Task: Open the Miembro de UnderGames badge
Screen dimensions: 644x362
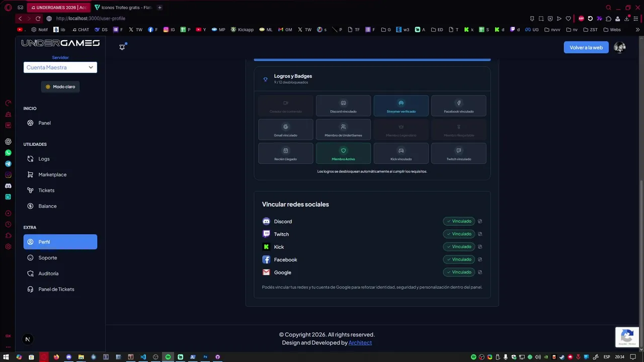Action: [343, 130]
